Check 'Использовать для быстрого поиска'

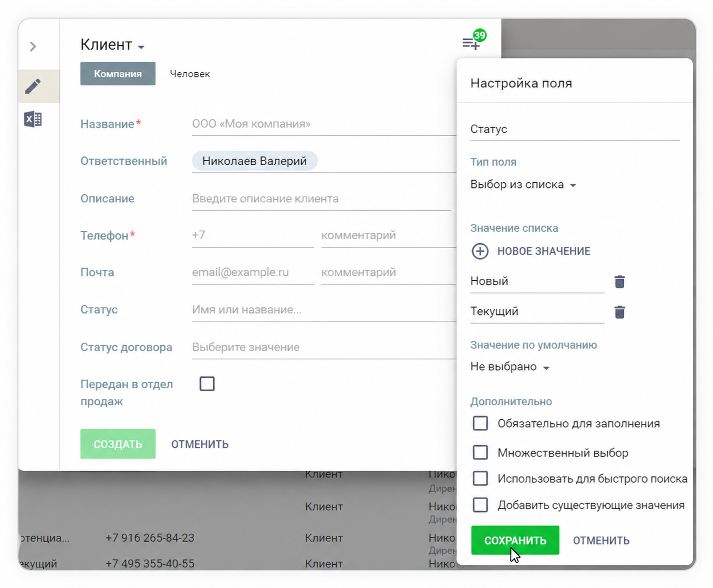(480, 478)
